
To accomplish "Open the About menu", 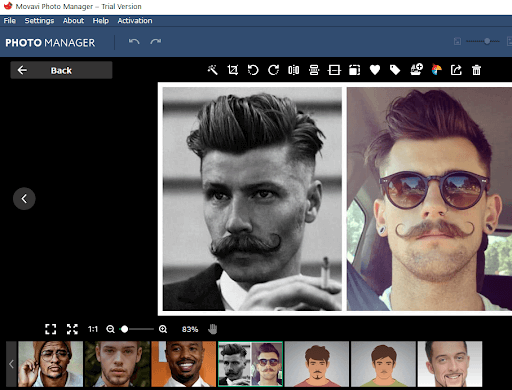I will point(73,21).
